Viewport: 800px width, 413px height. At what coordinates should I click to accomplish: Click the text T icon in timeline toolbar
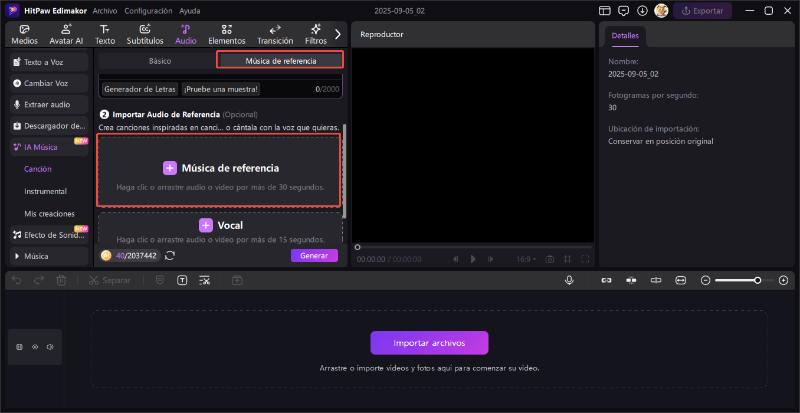182,280
